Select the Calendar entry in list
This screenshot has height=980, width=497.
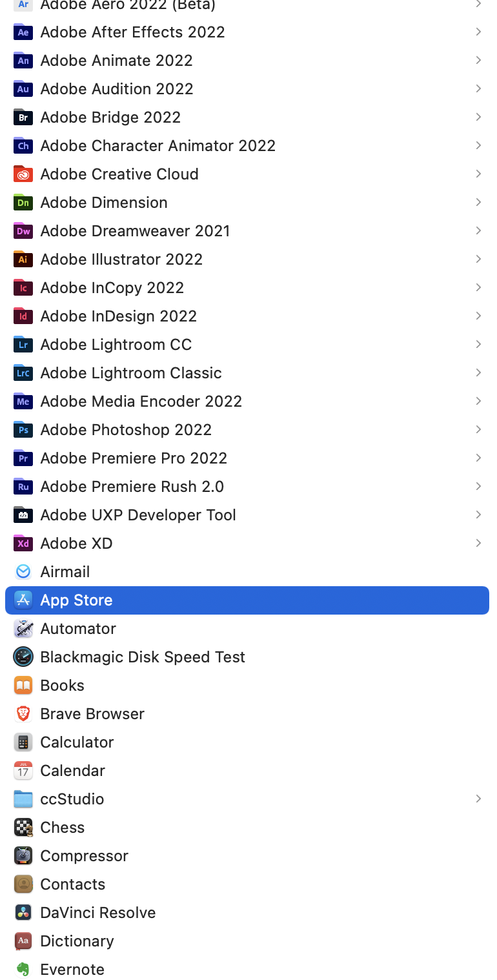click(247, 770)
